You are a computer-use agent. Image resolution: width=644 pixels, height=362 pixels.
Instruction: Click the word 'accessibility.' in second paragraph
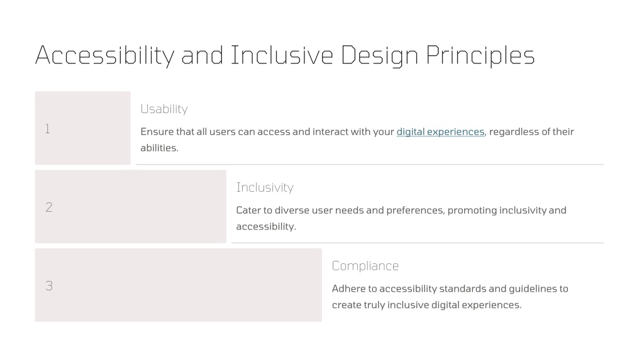coord(266,226)
